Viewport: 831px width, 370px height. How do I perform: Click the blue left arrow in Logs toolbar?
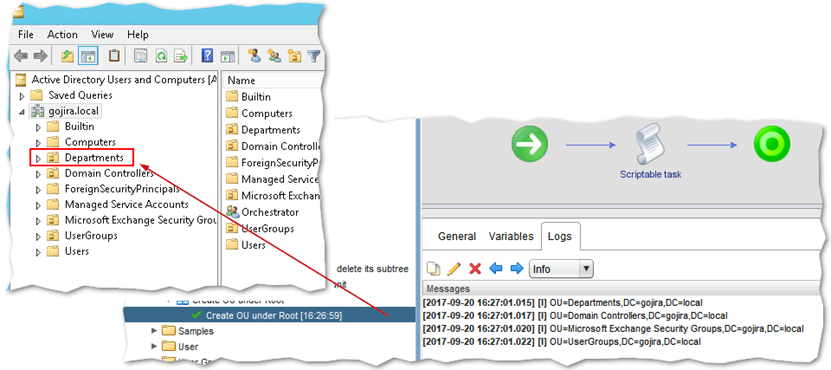(x=496, y=269)
